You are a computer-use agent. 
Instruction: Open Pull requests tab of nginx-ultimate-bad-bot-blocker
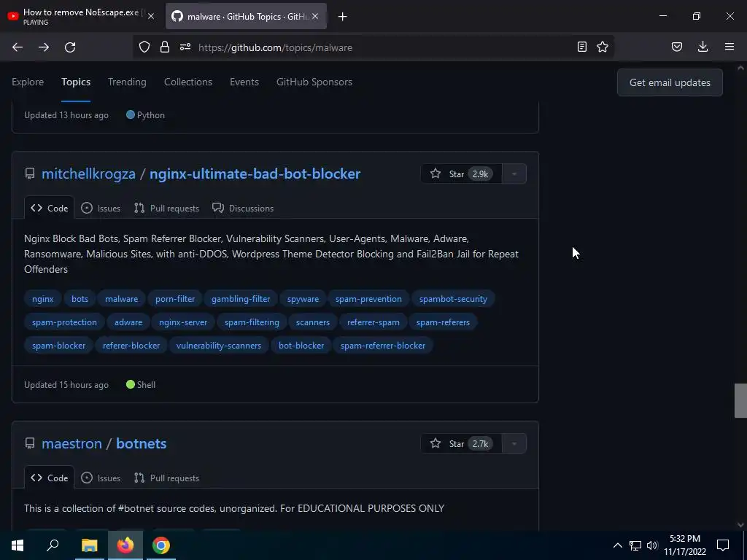click(166, 208)
